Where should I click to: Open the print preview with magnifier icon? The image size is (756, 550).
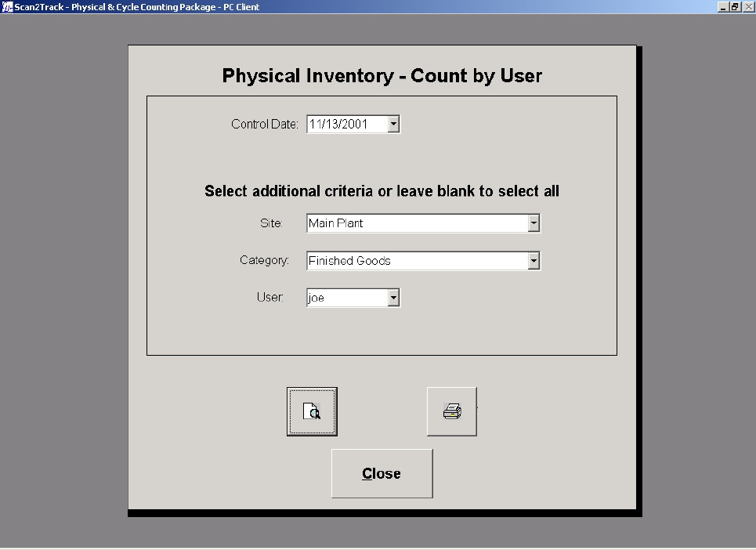[x=312, y=411]
